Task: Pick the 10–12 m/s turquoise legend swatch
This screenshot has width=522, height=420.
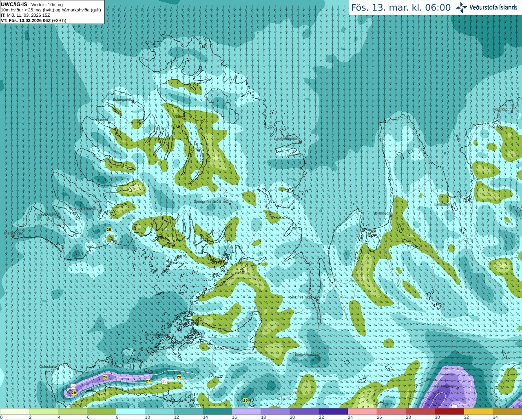Action: tap(159, 411)
